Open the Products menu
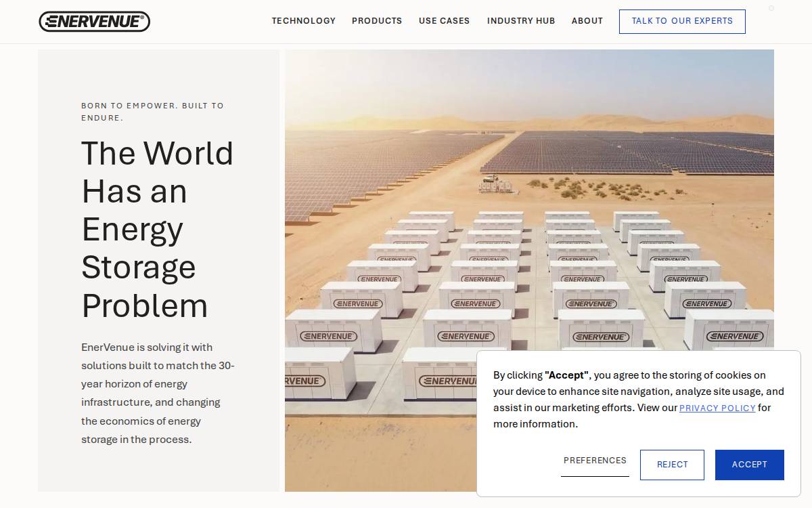Screen dimensions: 812x508 pyautogui.click(x=377, y=21)
